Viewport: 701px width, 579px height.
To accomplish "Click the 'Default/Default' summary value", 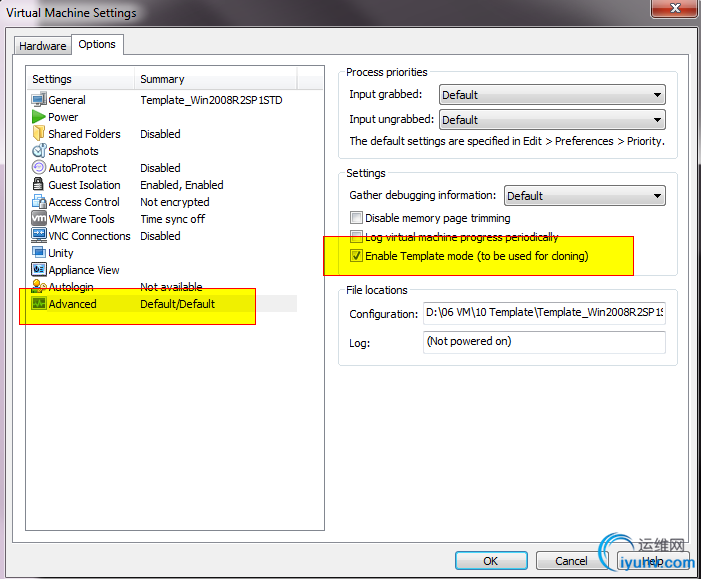I will click(177, 304).
